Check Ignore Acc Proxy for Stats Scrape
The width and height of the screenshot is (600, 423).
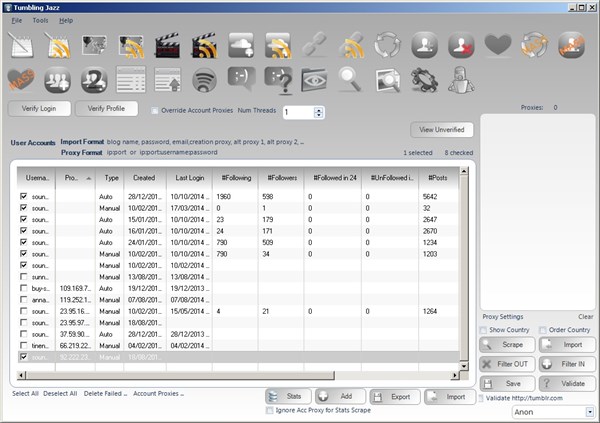point(270,410)
